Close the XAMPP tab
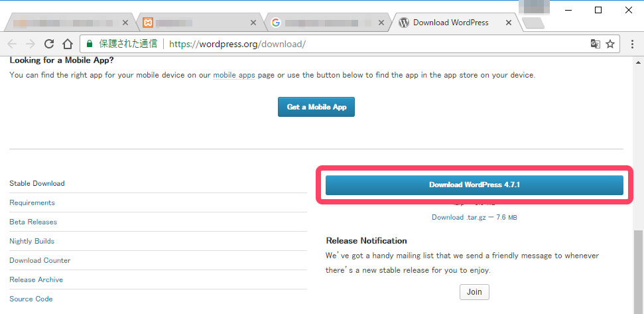This screenshot has width=644, height=314. point(253,23)
